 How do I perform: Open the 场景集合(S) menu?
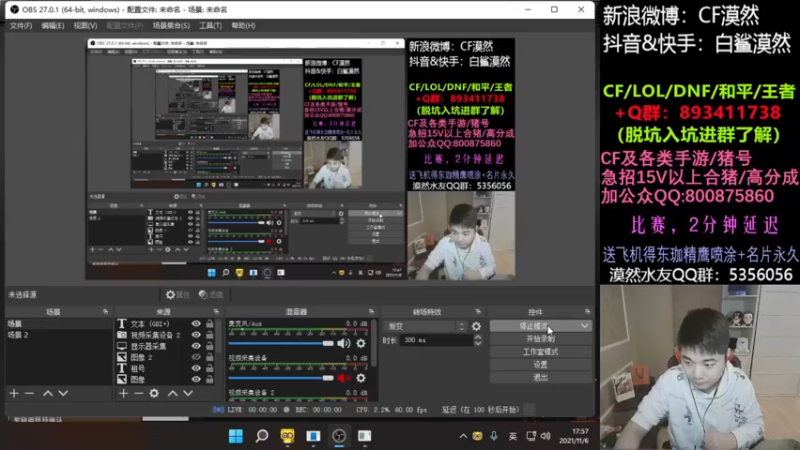tap(171, 26)
